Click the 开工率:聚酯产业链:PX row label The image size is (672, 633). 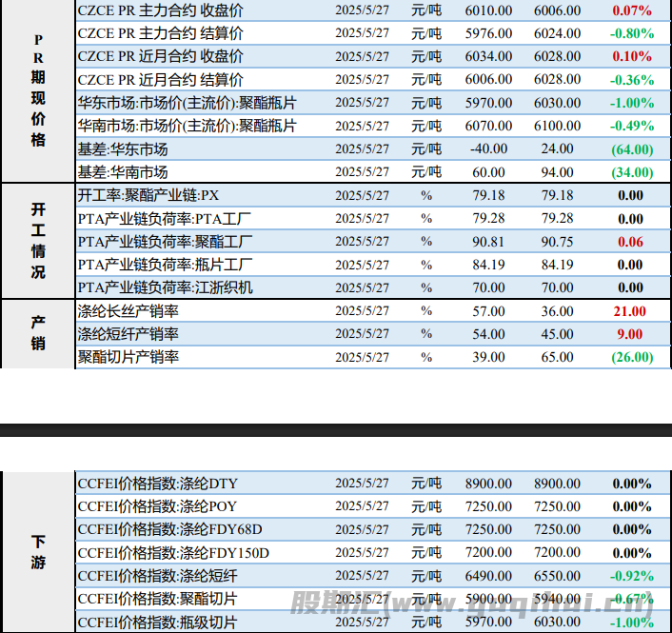point(148,195)
